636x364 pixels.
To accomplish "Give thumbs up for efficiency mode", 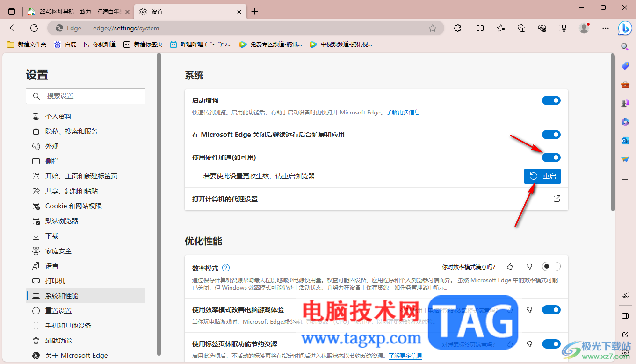I will tap(510, 266).
